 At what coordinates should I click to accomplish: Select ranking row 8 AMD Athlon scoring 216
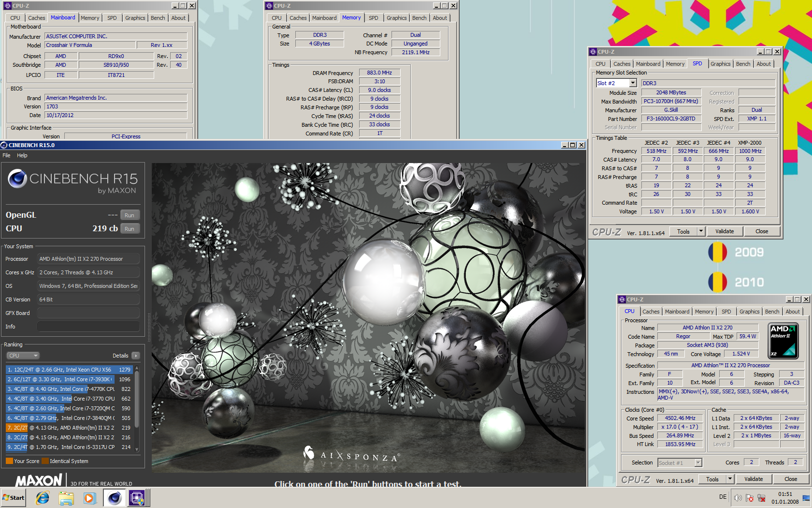click(x=70, y=437)
